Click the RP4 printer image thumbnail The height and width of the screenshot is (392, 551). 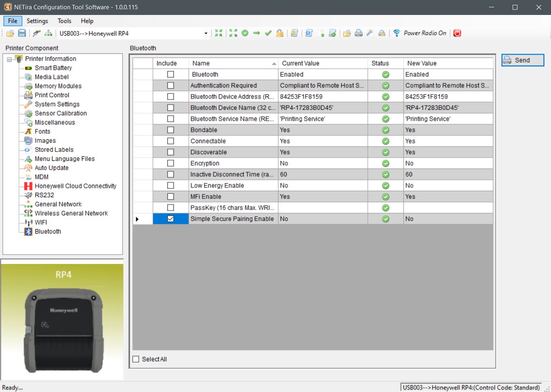[62, 322]
